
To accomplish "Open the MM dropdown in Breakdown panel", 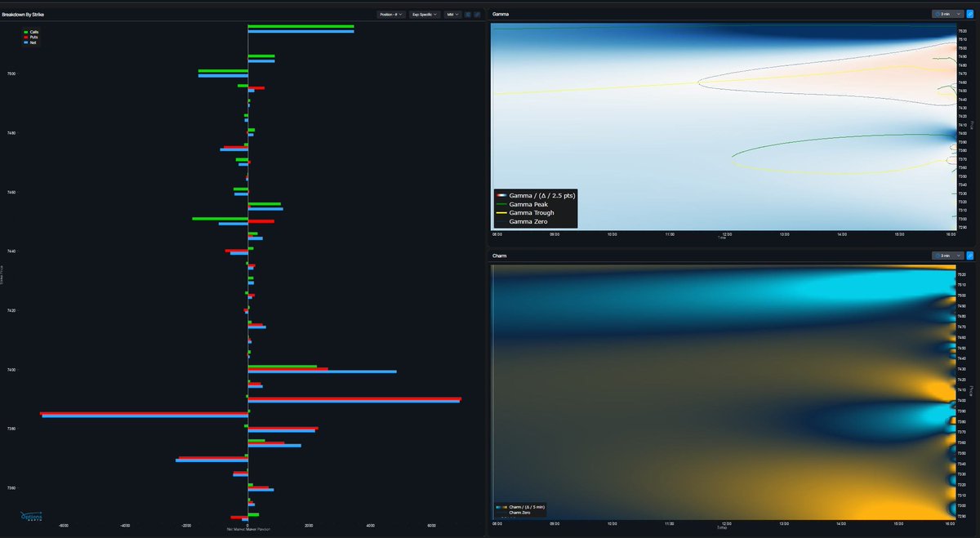I will click(452, 15).
